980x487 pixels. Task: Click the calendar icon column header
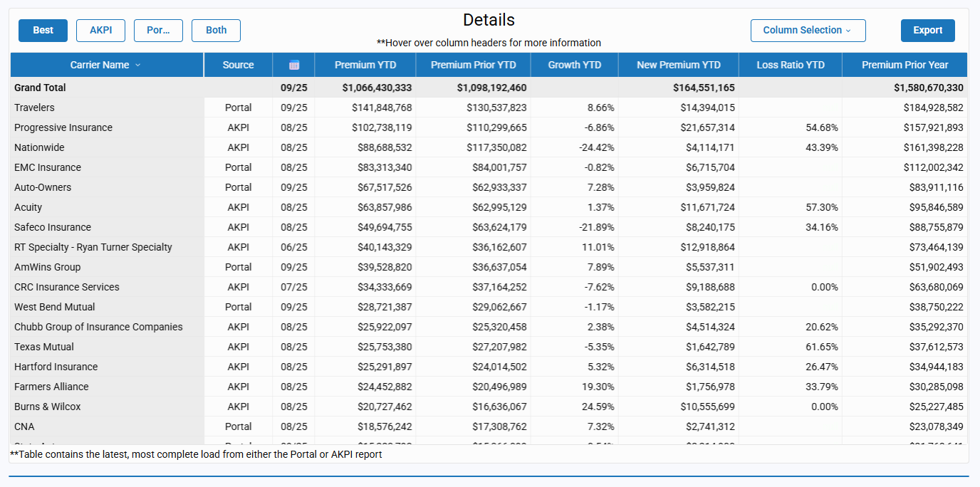click(293, 65)
